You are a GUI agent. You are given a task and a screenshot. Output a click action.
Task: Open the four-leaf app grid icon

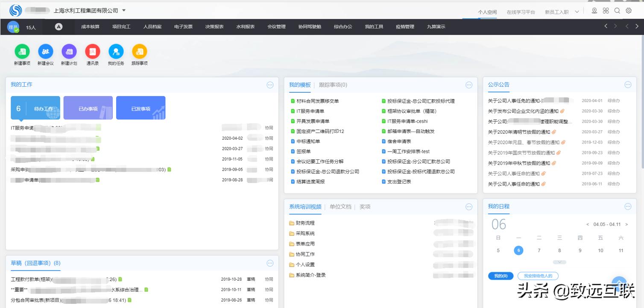606,10
